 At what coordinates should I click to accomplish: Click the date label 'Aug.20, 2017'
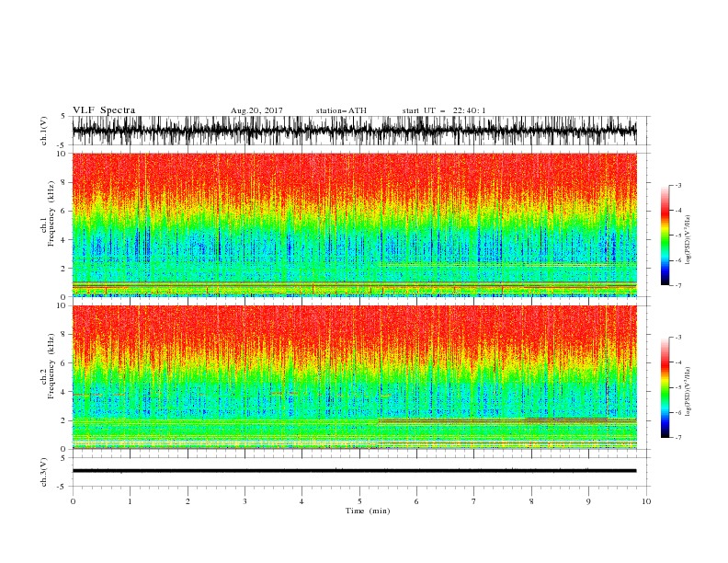(256, 110)
